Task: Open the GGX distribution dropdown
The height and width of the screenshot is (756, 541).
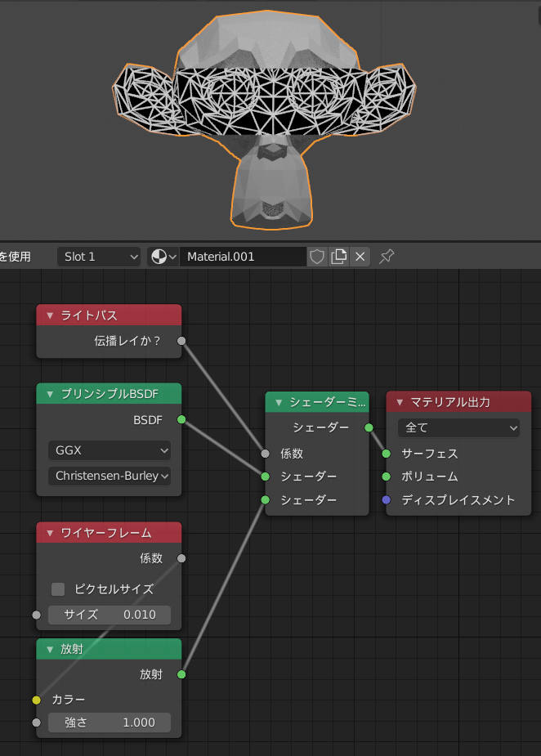Action: [x=110, y=450]
